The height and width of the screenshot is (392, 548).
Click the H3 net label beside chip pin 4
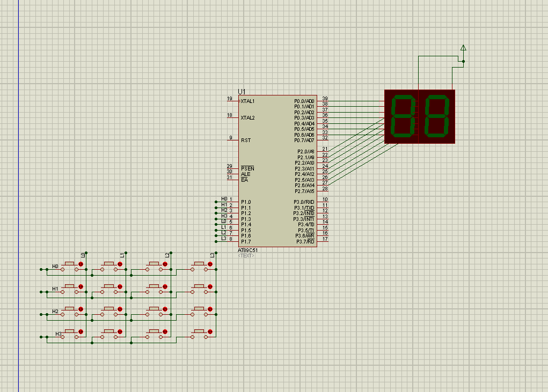(224, 216)
